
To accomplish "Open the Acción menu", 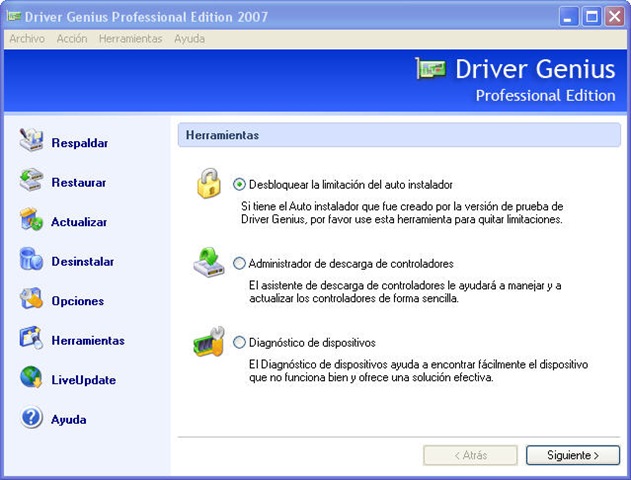I will 72,39.
